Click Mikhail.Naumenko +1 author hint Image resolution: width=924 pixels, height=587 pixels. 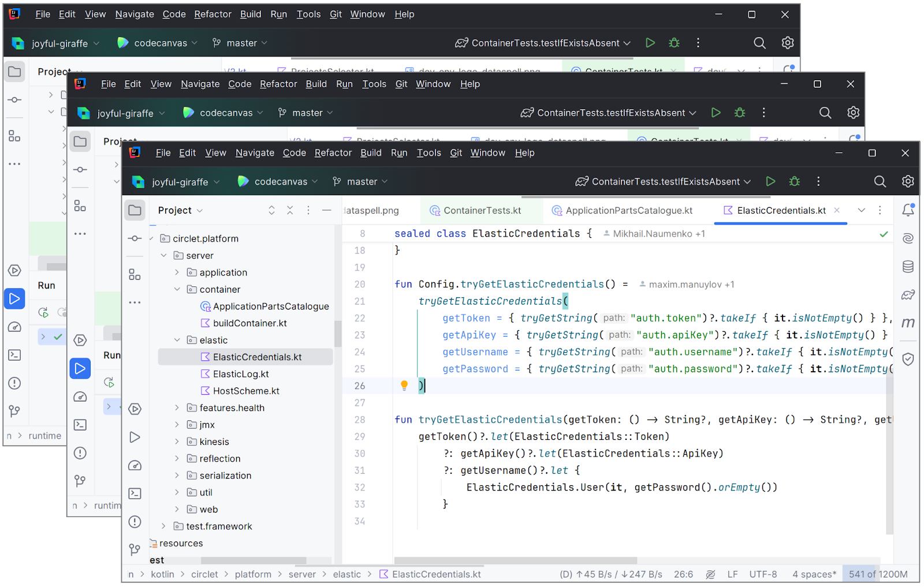(654, 234)
